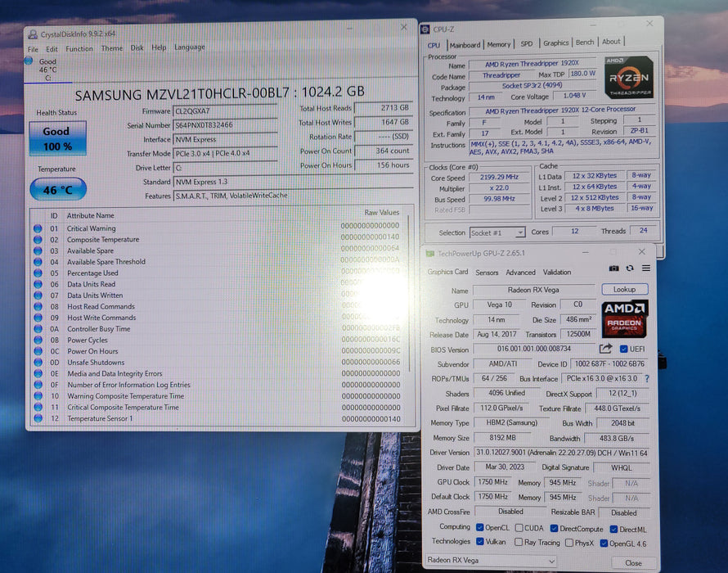728x573 pixels.
Task: Click status icon of Data Units Written row
Action: click(38, 296)
